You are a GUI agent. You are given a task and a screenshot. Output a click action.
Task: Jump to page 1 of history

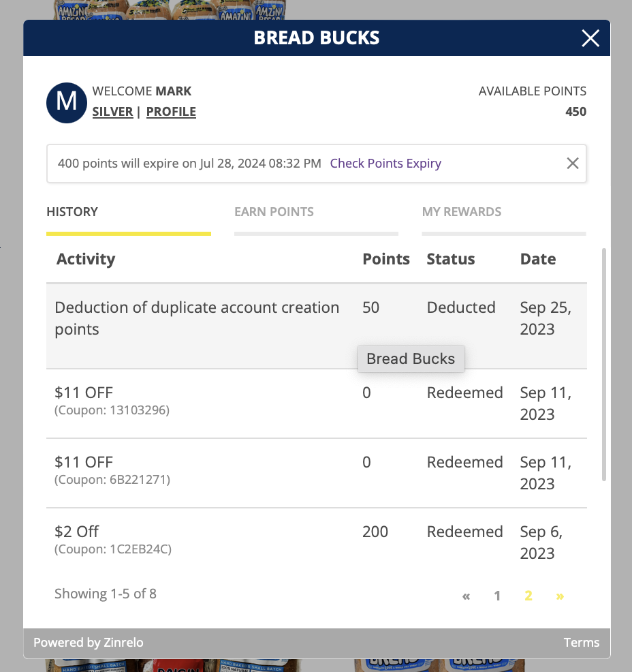point(497,596)
